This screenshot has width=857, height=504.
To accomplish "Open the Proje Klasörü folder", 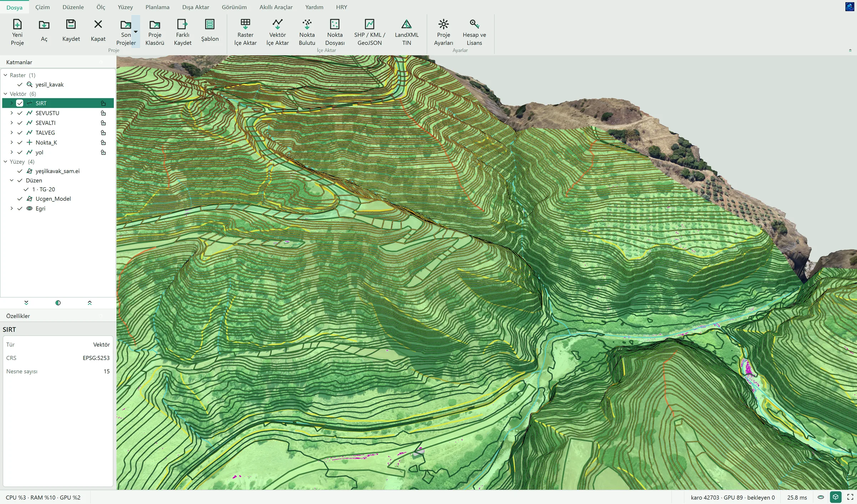I will (x=155, y=32).
